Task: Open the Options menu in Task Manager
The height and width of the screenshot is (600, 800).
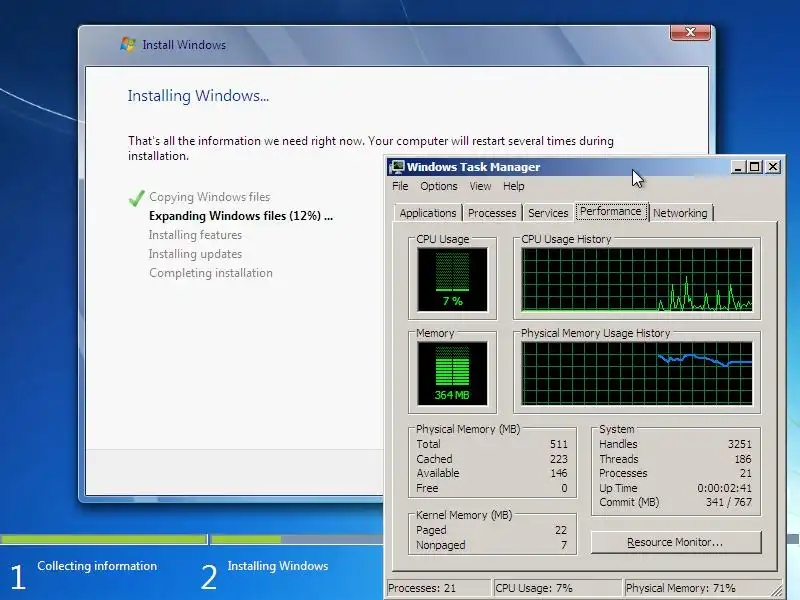Action: [x=439, y=186]
